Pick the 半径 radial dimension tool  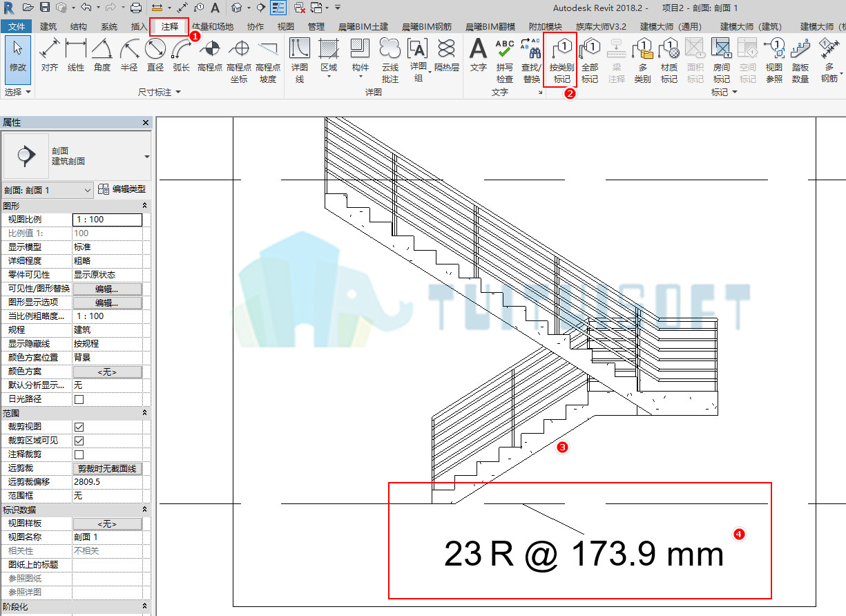pyautogui.click(x=128, y=55)
